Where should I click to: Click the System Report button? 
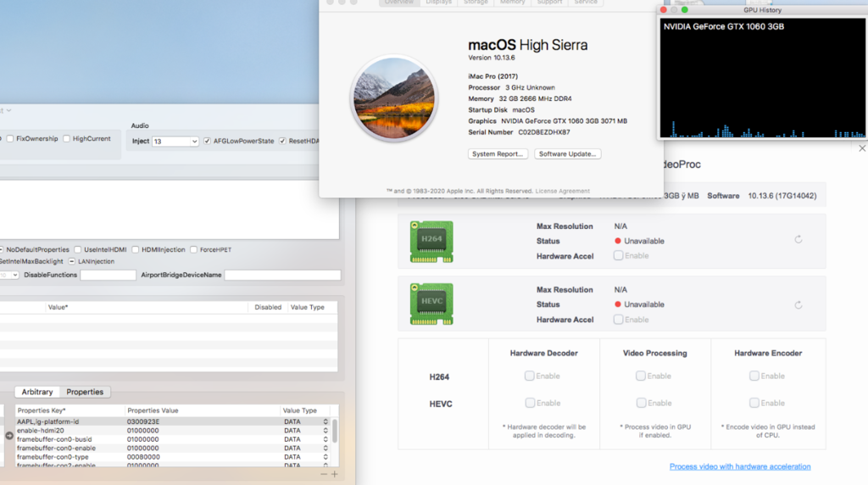[498, 153]
